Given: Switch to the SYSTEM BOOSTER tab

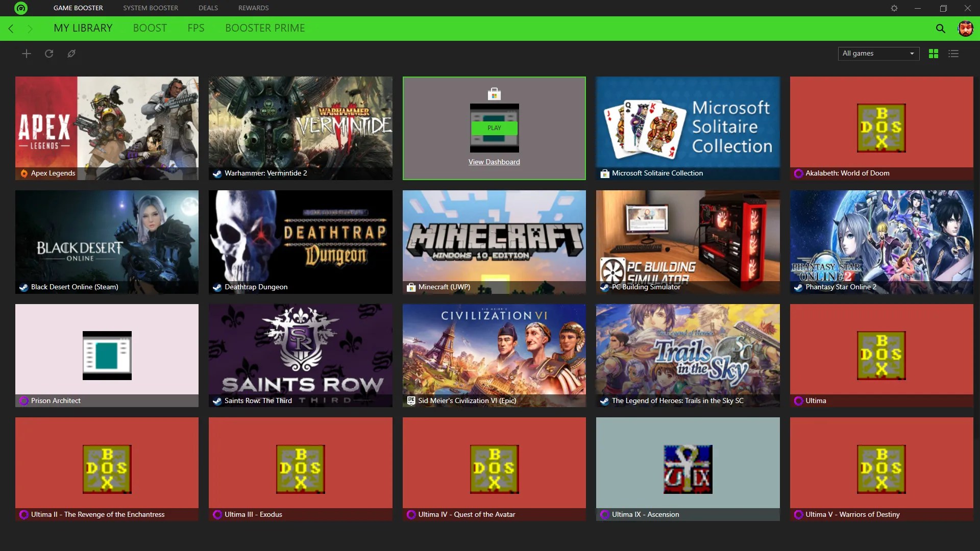Looking at the screenshot, I should tap(150, 8).
